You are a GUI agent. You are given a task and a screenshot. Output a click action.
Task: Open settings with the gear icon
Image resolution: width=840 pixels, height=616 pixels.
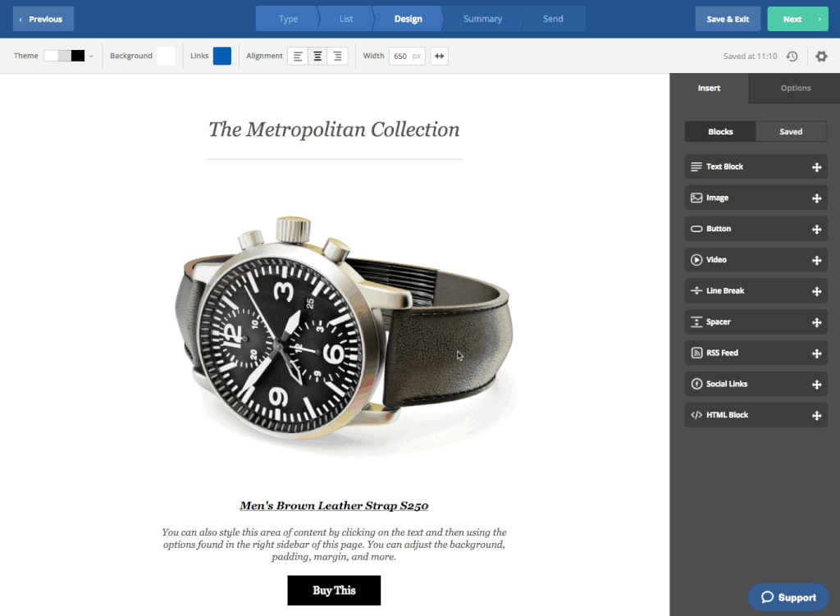click(821, 56)
